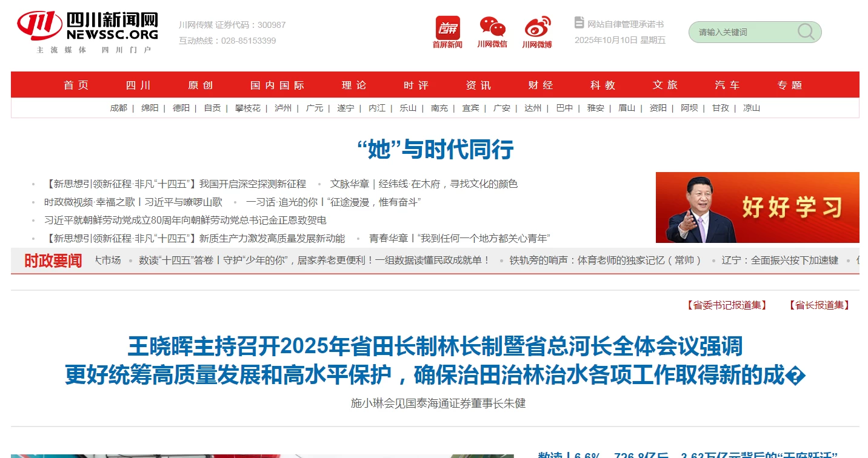The image size is (868, 458).
Task: Click the 四川新闻网 NEWSSC.ORG logo
Action: 88,32
